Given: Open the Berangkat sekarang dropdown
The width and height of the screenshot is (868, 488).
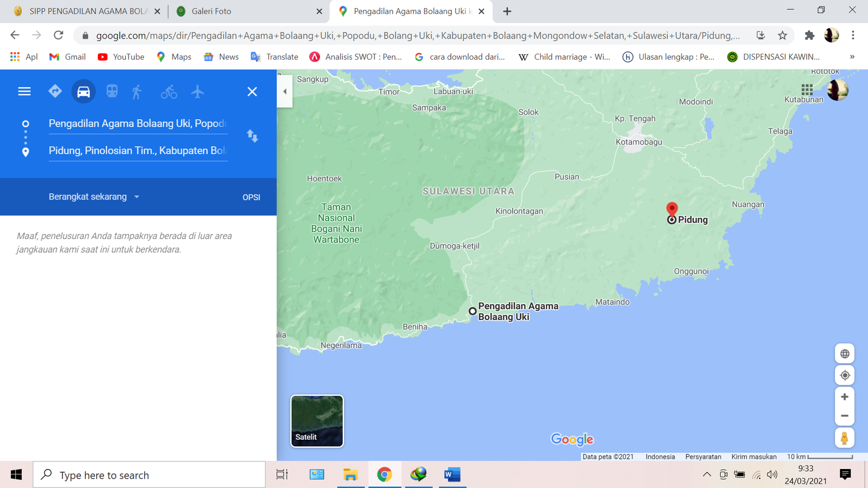Looking at the screenshot, I should 94,197.
